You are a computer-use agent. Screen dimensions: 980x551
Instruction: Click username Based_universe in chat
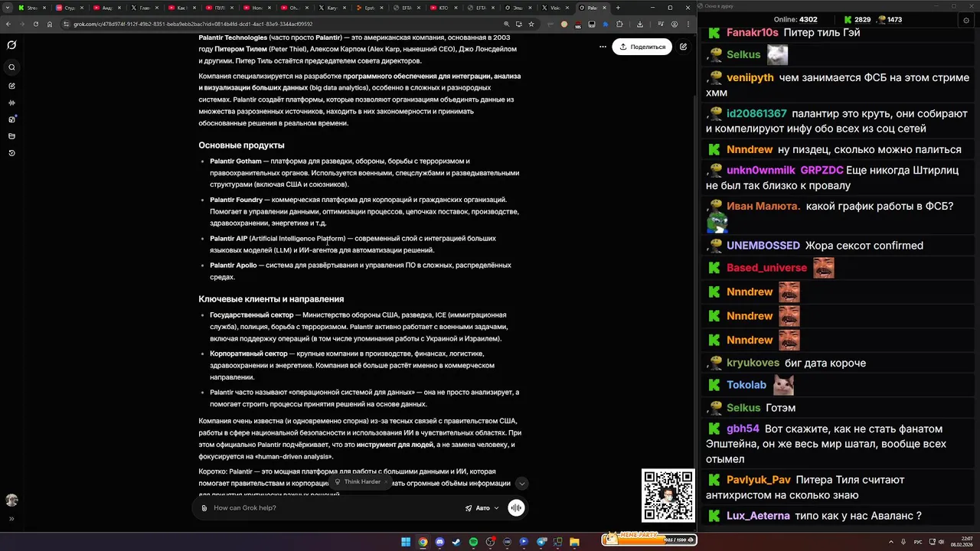[766, 268]
